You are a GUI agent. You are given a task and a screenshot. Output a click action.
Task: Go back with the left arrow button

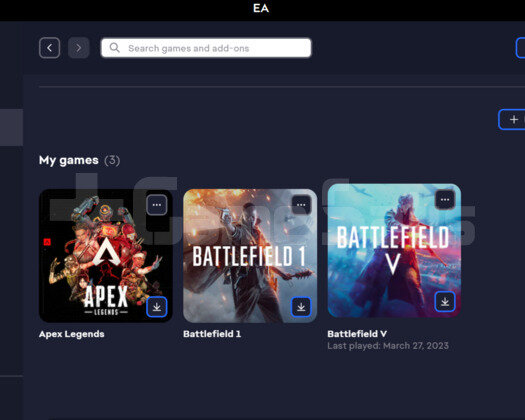[x=50, y=48]
